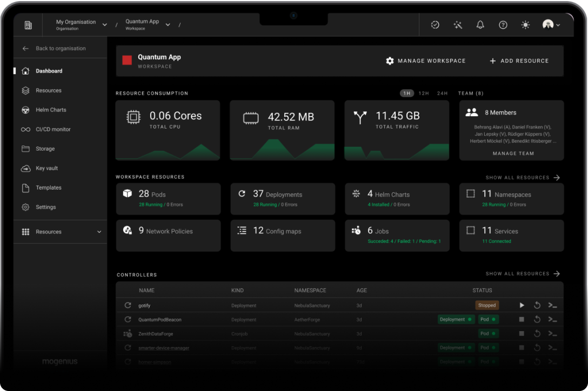Click Show All Resources above Controllers table

523,274
